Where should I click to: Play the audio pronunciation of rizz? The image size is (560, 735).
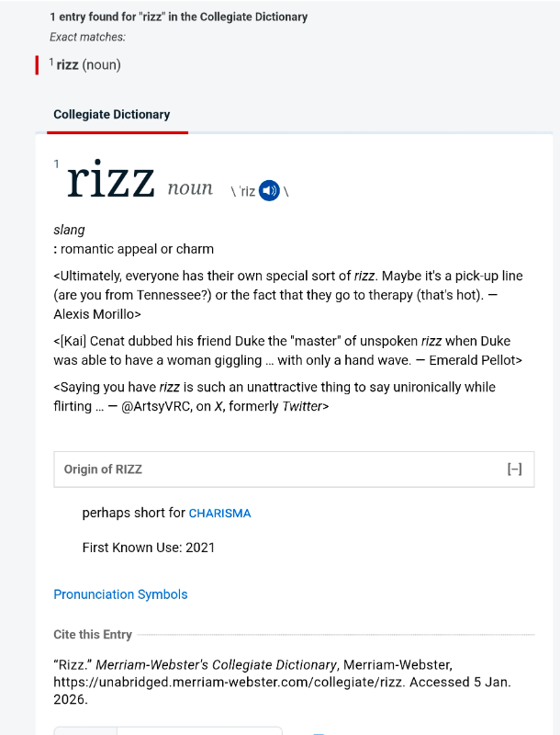269,191
